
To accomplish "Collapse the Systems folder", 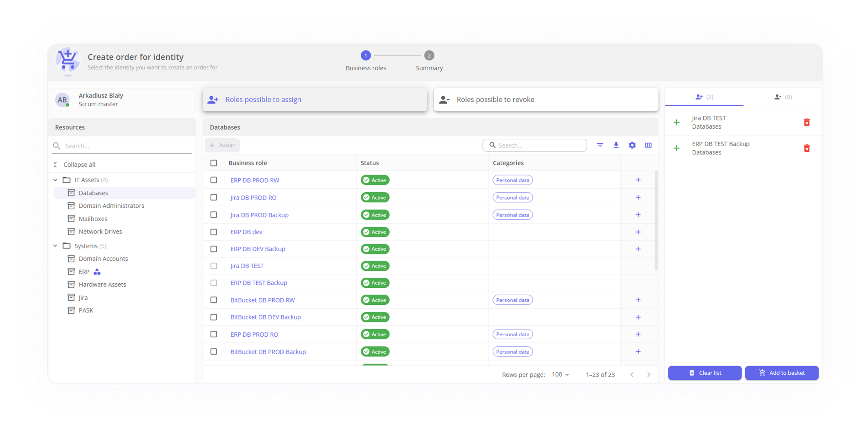I will 55,246.
